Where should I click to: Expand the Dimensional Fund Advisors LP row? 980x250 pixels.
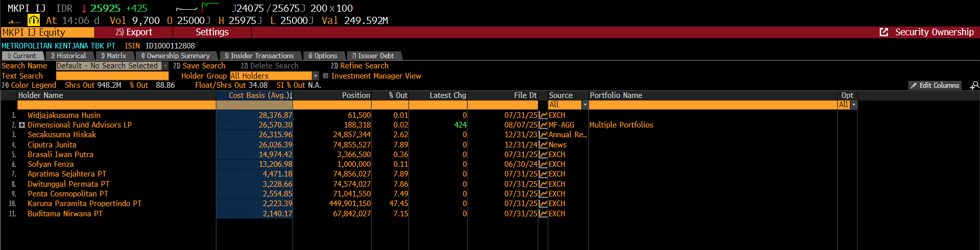(x=22, y=125)
